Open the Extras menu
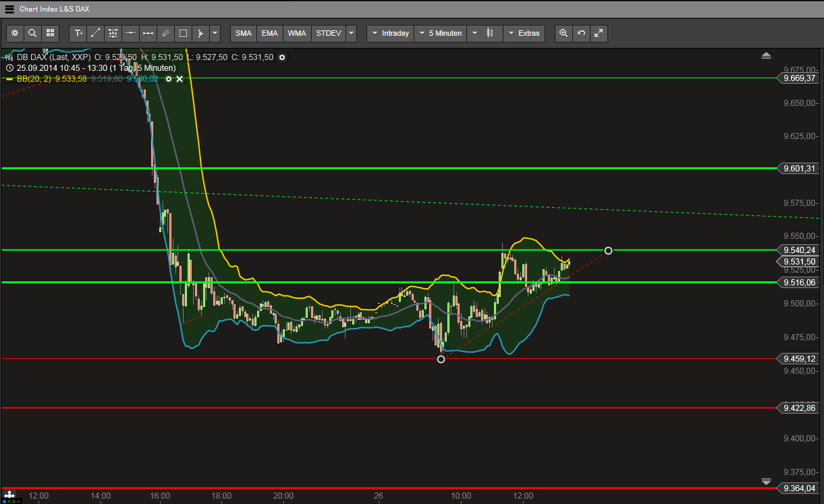Screen dimensions: 824x504 click(x=524, y=32)
